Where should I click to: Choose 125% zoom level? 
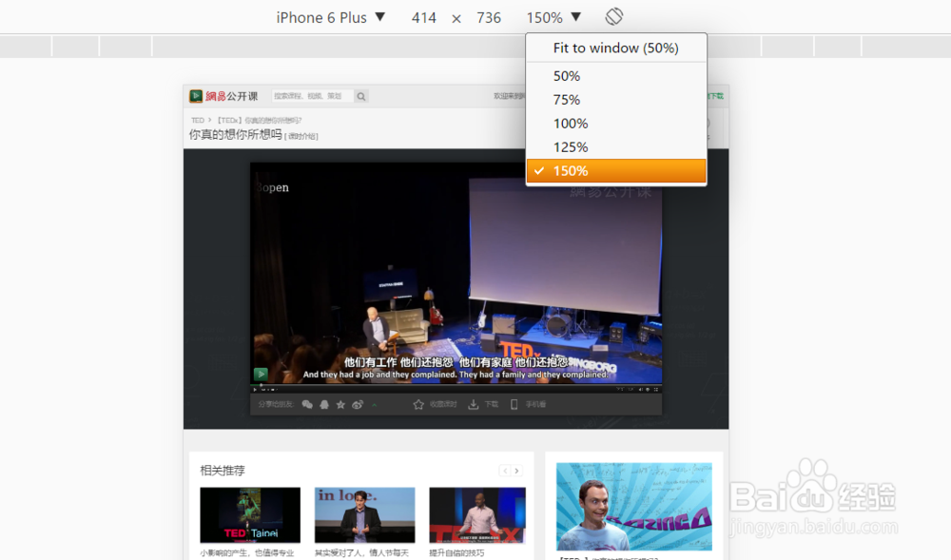click(x=615, y=146)
